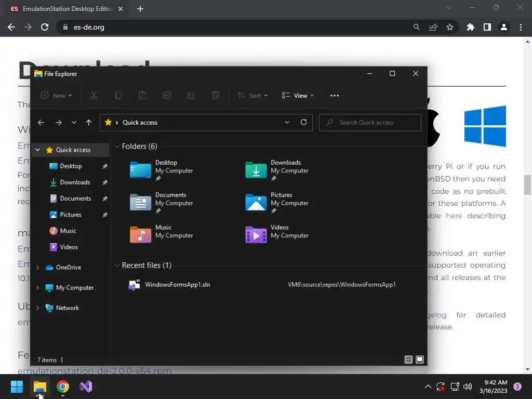This screenshot has width=532, height=399.
Task: Open the Videos folder tile
Action: [277, 235]
